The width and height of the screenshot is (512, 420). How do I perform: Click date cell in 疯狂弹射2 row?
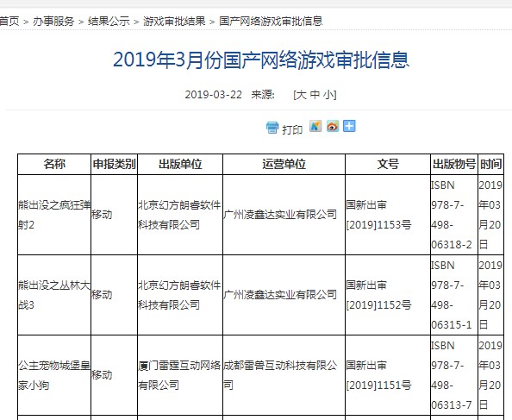point(490,215)
